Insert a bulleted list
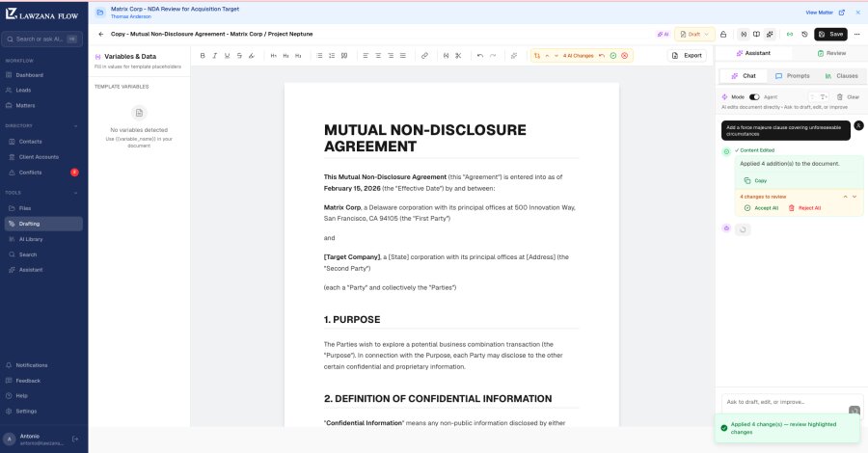 319,55
